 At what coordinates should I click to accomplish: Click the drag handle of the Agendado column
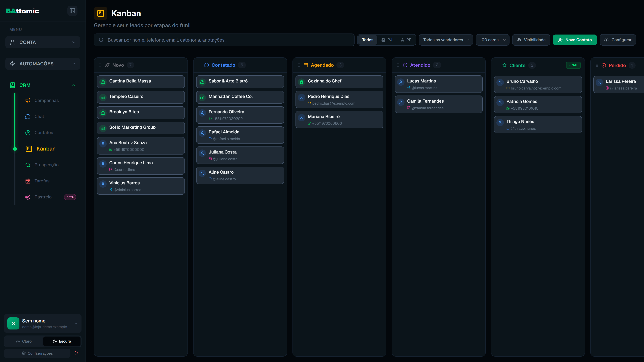[299, 65]
